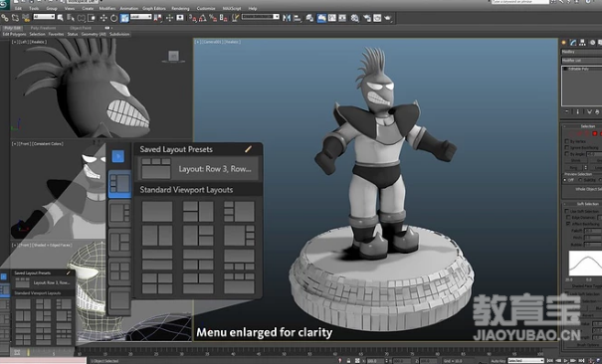602x364 pixels.
Task: Toggle the Edge Distance checkbox
Action: click(568, 218)
